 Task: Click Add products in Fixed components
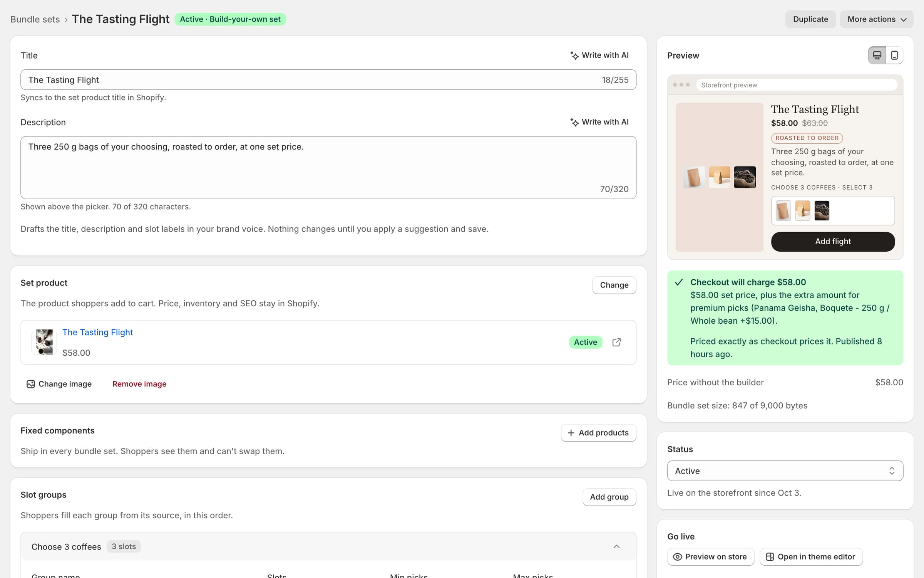pos(598,433)
